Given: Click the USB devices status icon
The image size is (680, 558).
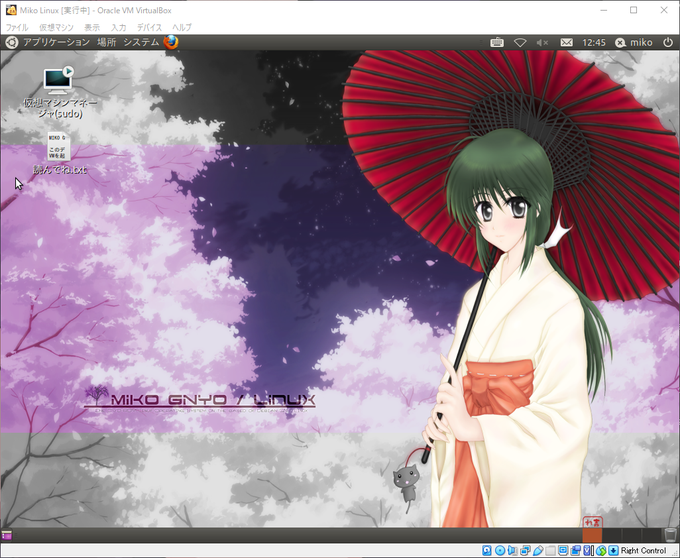Looking at the screenshot, I should 538,551.
